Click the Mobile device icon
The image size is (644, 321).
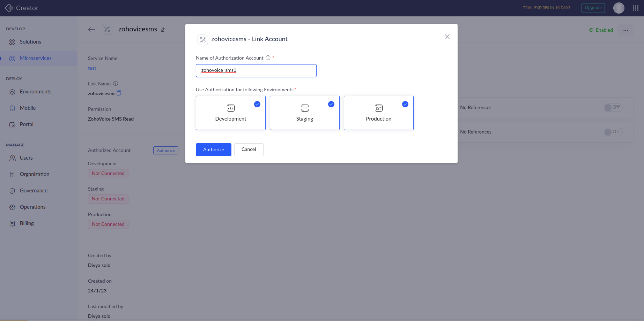pos(12,108)
